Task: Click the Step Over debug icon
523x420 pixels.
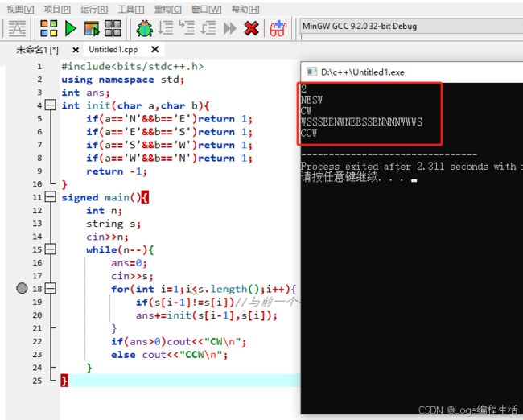Action: click(166, 28)
